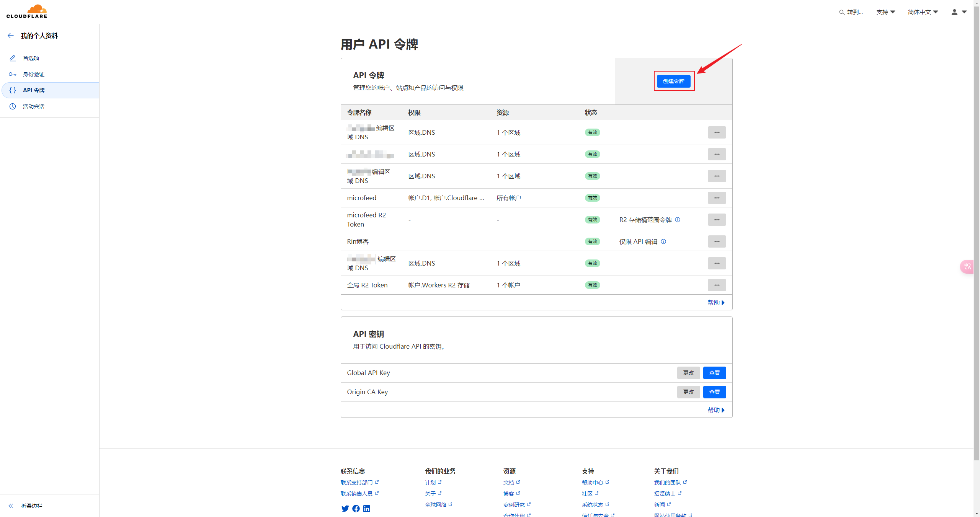
Task: Click the 创建令牌 button
Action: 673,81
